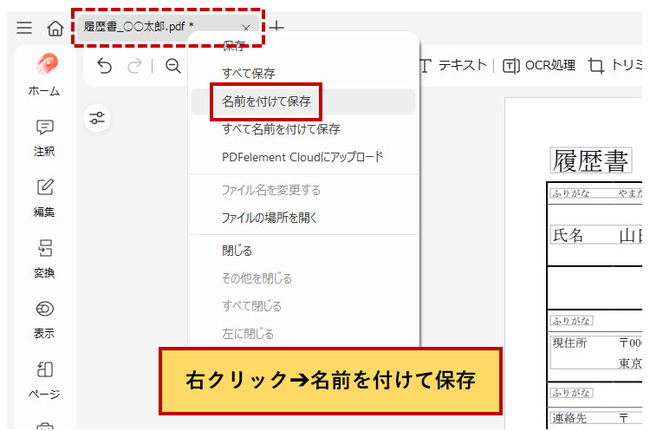Select the トリミング crop tool

click(615, 65)
